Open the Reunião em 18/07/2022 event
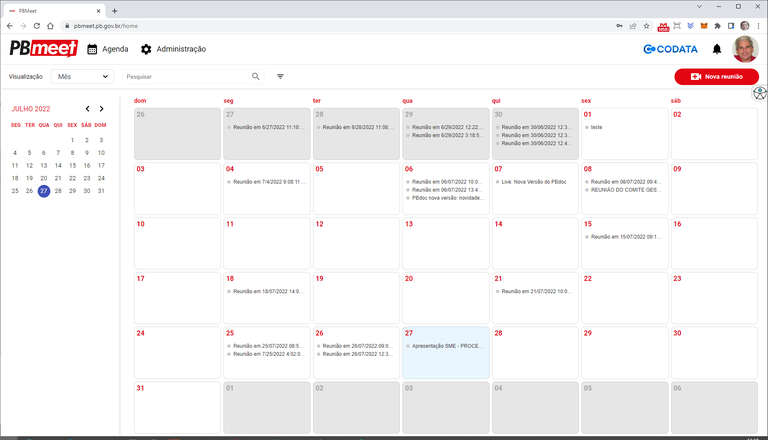768x440 pixels. [x=268, y=292]
